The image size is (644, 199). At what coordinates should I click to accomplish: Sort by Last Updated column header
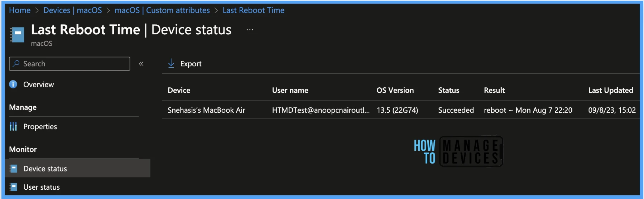pyautogui.click(x=611, y=90)
